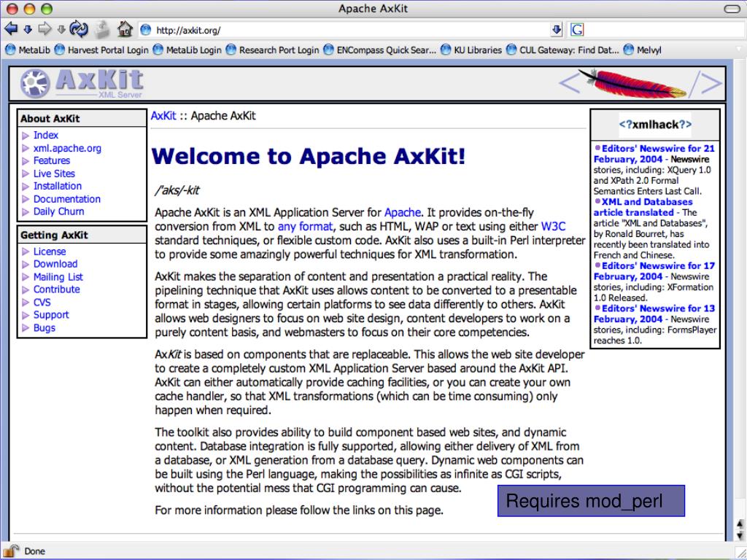Open the Bugs sidebar link
This screenshot has width=747, height=560.
(x=44, y=327)
